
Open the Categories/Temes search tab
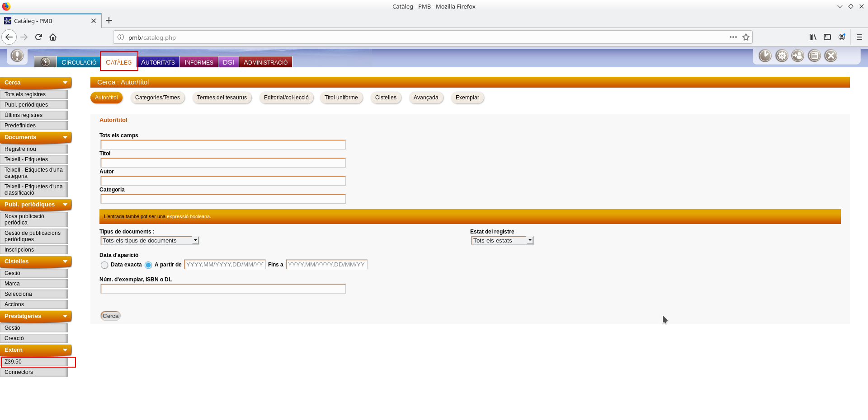157,98
